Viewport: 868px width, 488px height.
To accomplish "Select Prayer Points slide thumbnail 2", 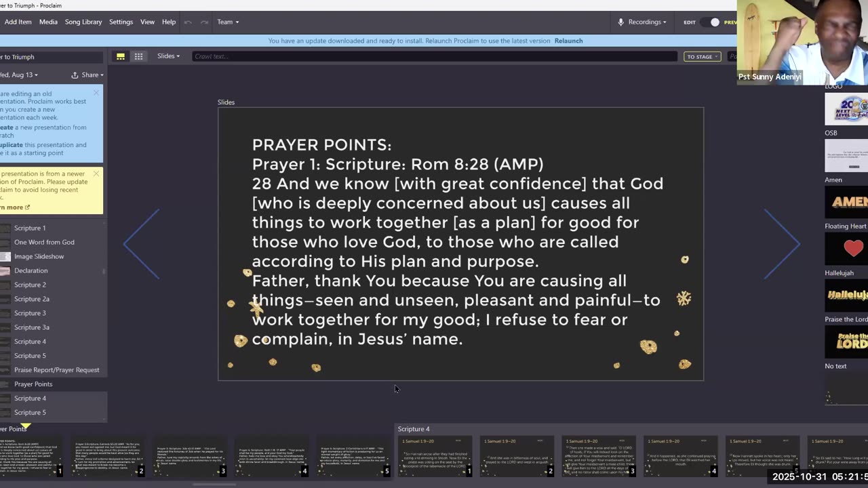I will click(108, 456).
